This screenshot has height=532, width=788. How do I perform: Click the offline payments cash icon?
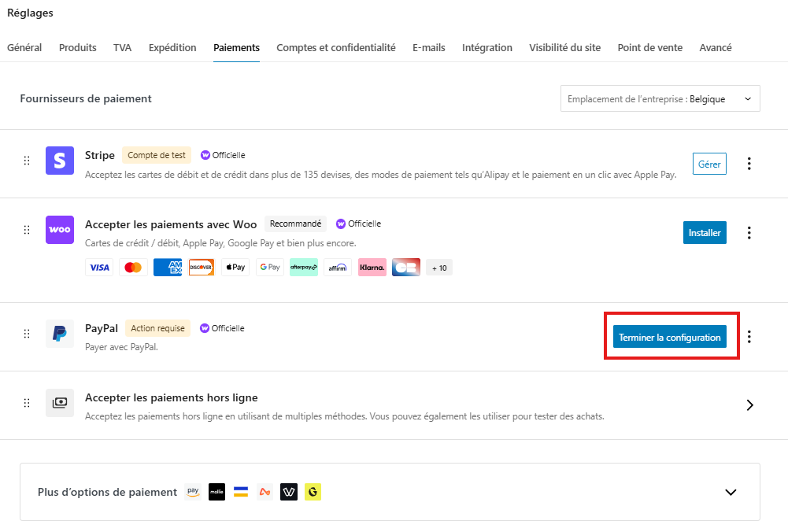60,403
